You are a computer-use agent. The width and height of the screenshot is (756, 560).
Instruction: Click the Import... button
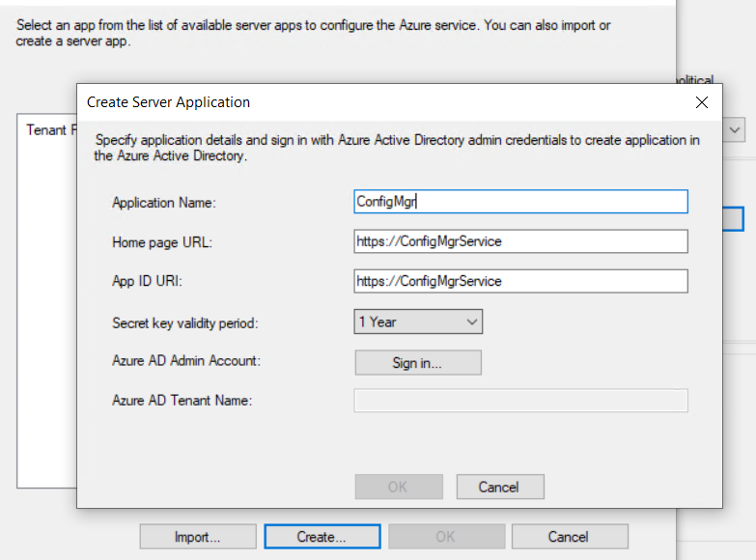(198, 537)
